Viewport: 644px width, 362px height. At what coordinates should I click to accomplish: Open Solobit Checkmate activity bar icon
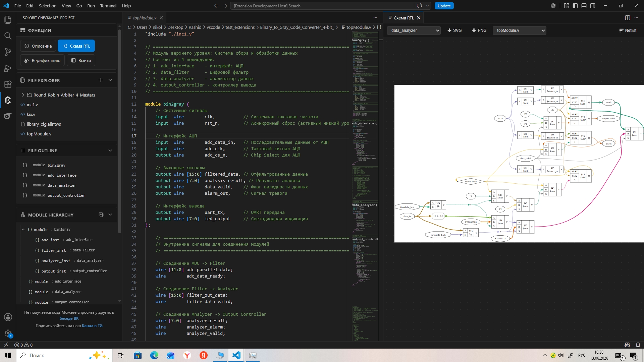[x=8, y=100]
